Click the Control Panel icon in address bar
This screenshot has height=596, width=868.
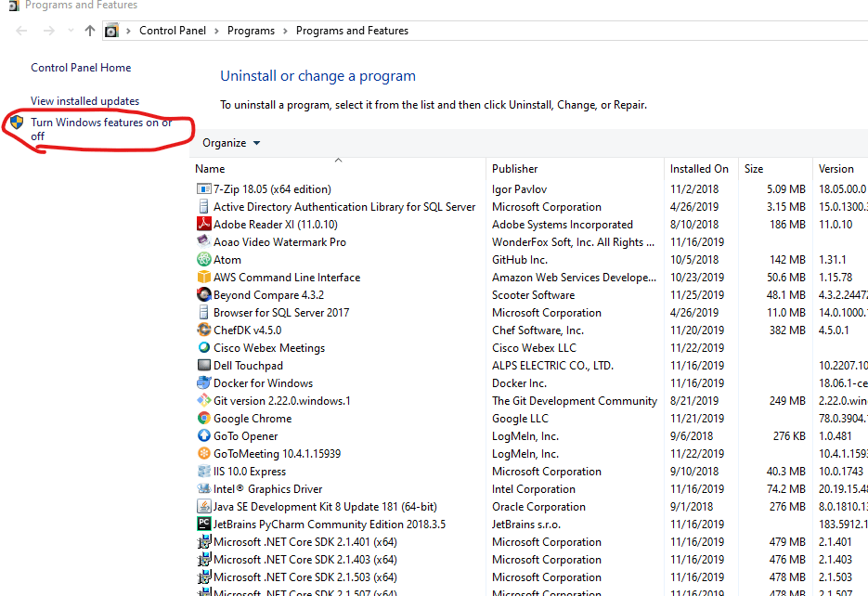(111, 31)
